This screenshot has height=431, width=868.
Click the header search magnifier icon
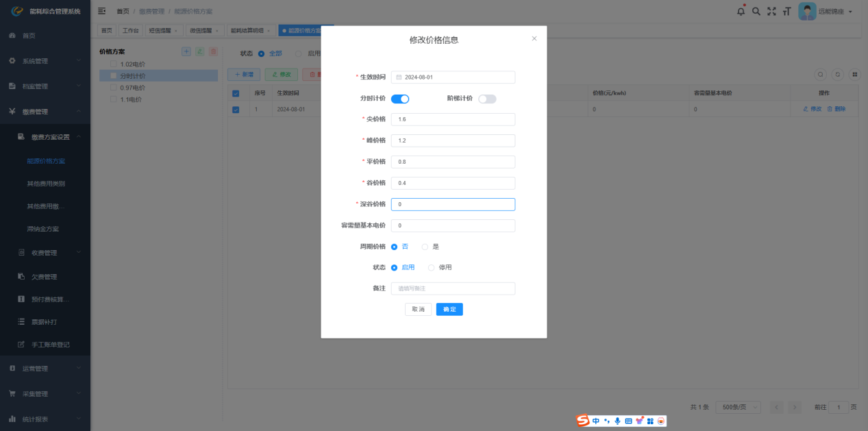(756, 11)
